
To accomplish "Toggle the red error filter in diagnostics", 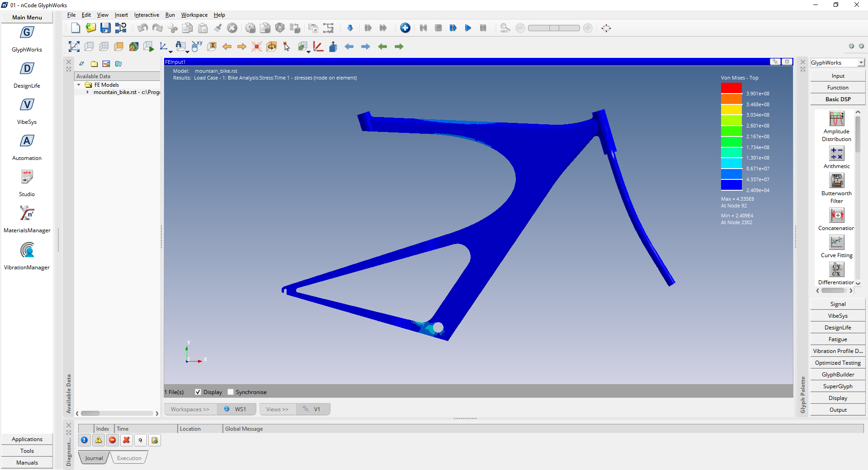I will (113, 440).
